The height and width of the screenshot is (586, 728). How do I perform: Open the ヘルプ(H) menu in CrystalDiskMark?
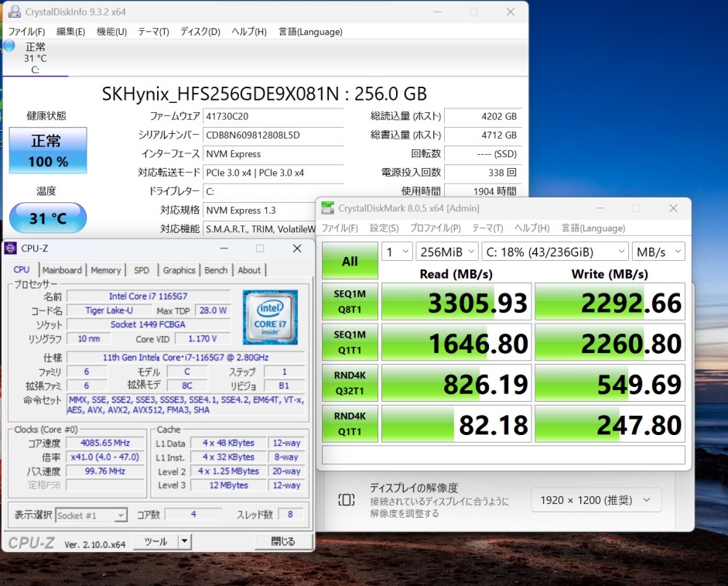[x=532, y=228]
